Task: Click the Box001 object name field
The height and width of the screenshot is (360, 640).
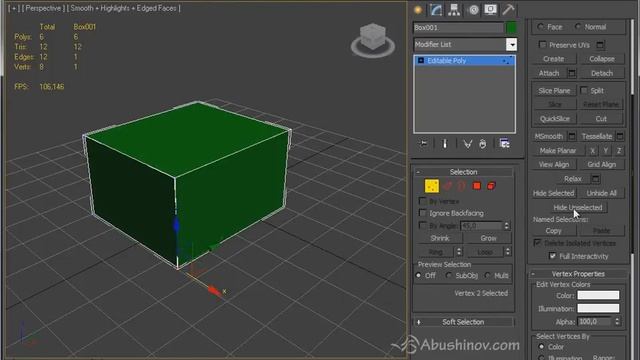Action: coord(458,27)
